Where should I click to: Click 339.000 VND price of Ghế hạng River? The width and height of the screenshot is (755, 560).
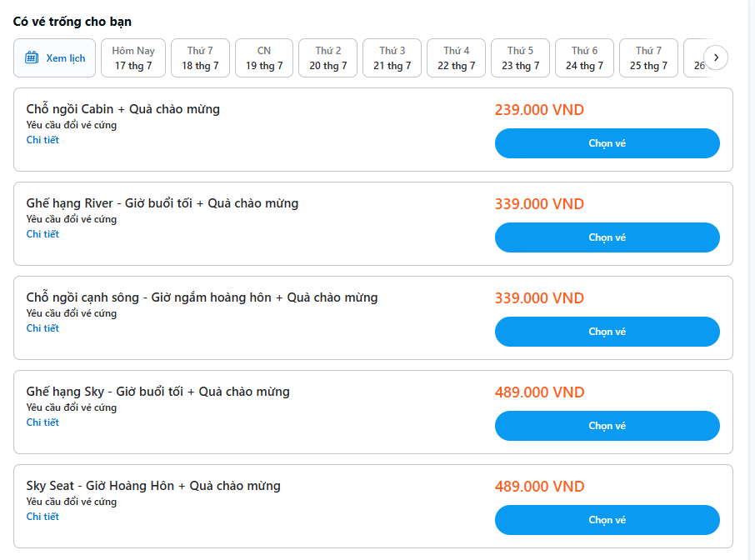(x=539, y=203)
